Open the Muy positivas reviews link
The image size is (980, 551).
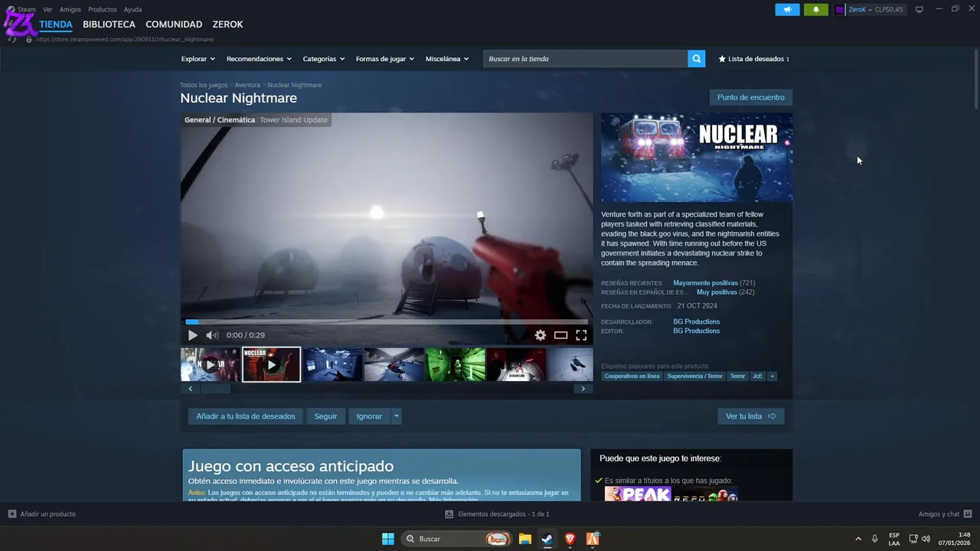pyautogui.click(x=717, y=292)
